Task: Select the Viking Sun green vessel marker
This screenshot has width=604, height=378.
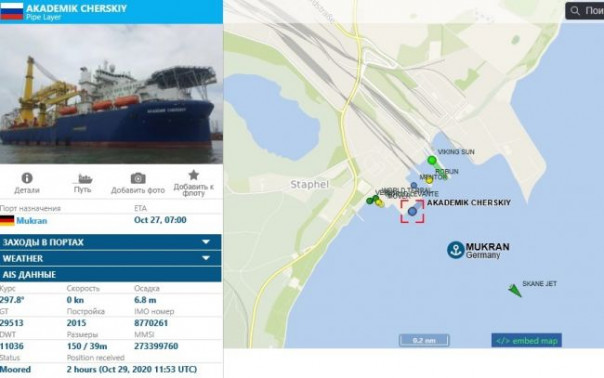Action: (432, 160)
